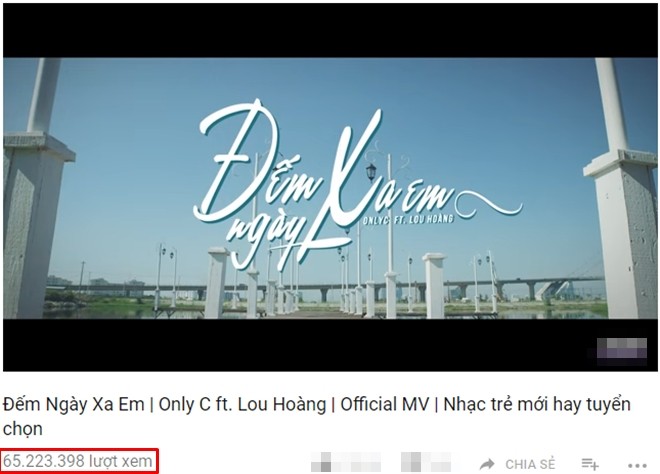This screenshot has height=474, width=660.
Task: Click the ONLYC FT. LOU HOÀNG caption in video
Action: click(x=408, y=219)
